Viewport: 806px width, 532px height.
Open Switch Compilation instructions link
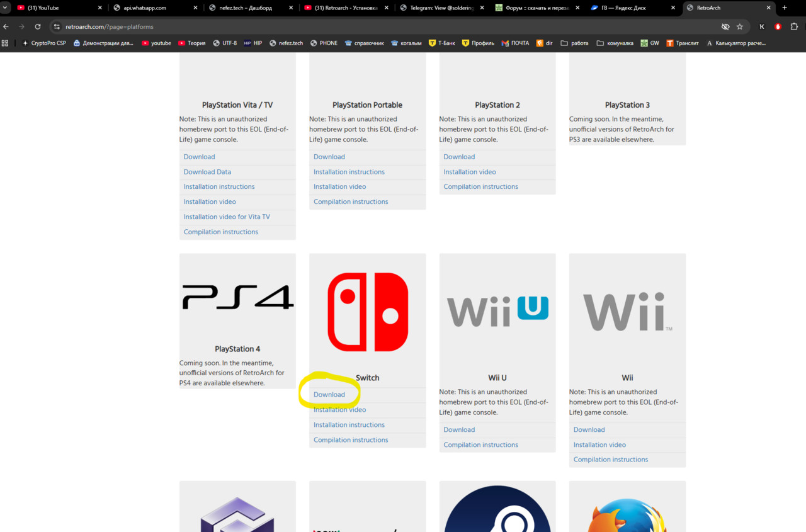(x=351, y=440)
